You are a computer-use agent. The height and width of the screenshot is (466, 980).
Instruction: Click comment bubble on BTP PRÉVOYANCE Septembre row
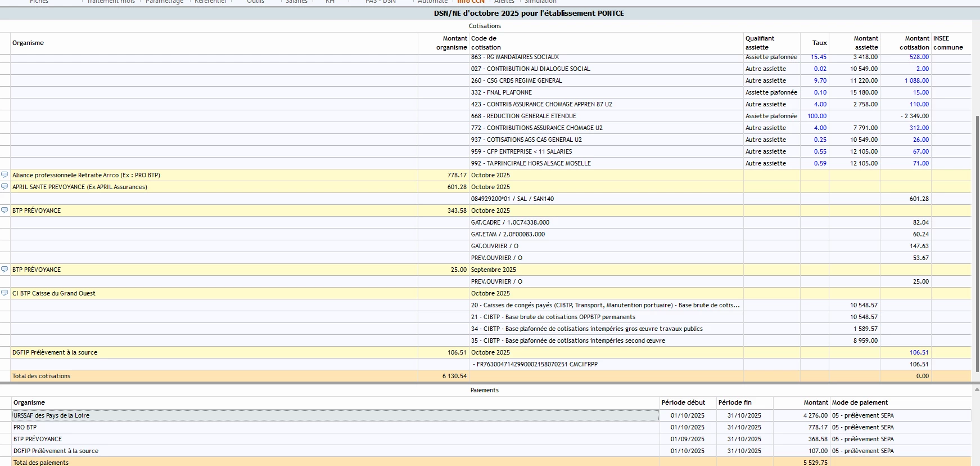coord(4,270)
